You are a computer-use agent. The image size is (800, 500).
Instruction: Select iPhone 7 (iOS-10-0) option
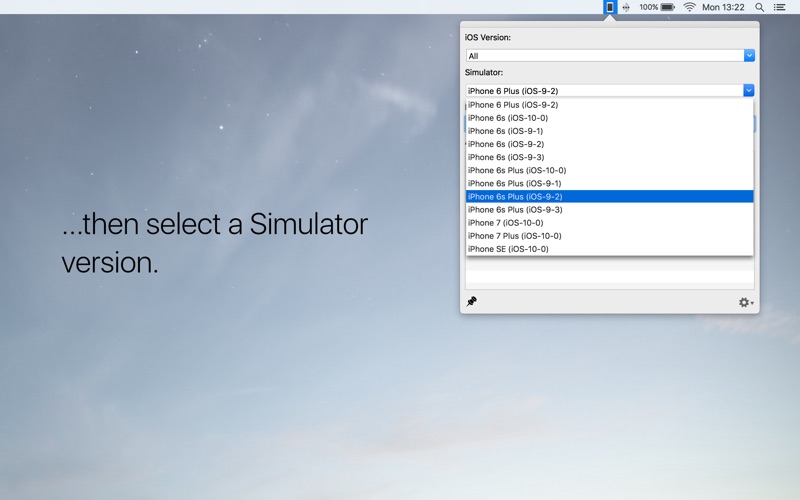point(608,223)
